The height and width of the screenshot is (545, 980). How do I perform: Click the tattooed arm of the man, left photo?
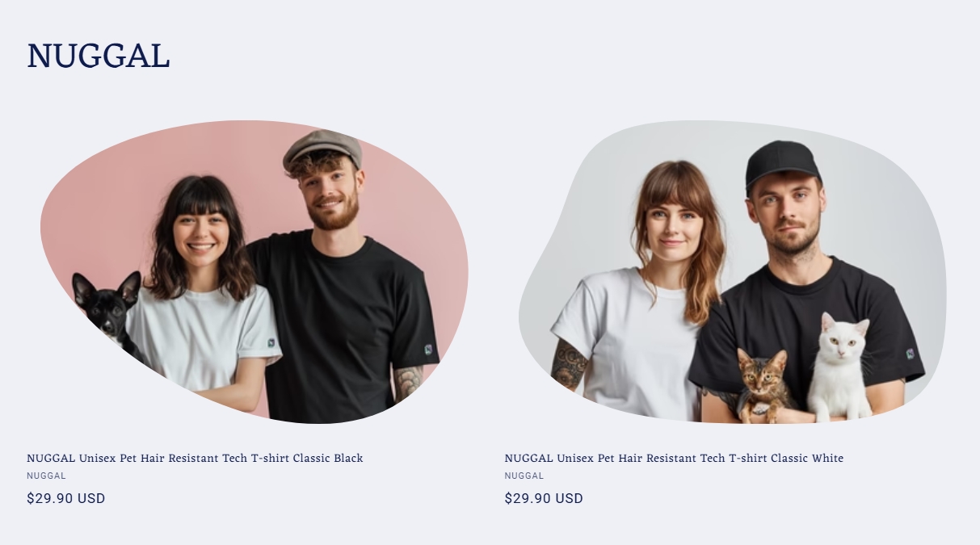(408, 381)
